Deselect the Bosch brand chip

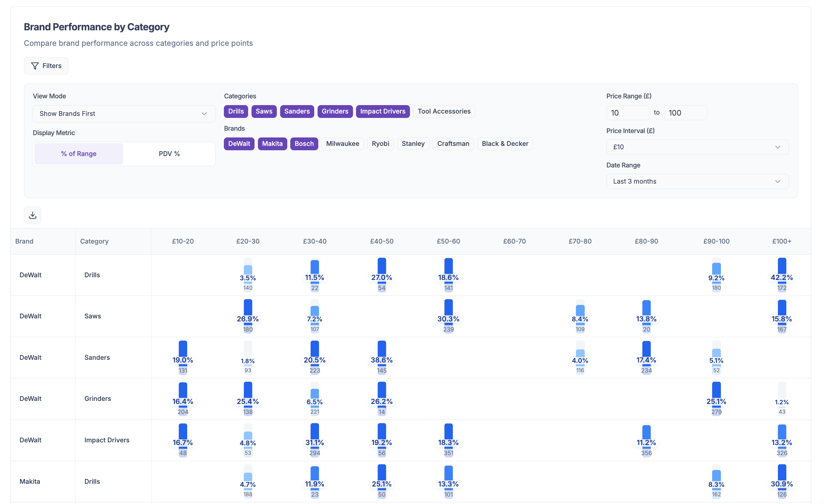point(304,144)
